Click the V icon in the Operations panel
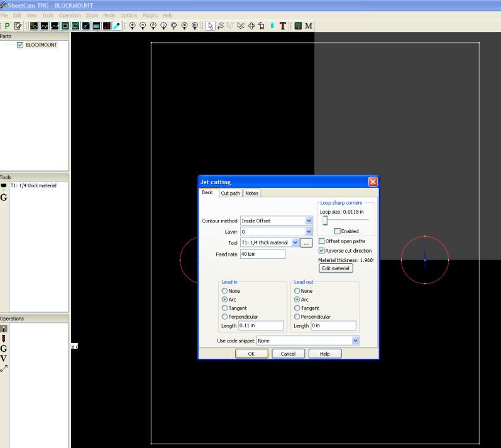The height and width of the screenshot is (448, 501). [x=4, y=358]
